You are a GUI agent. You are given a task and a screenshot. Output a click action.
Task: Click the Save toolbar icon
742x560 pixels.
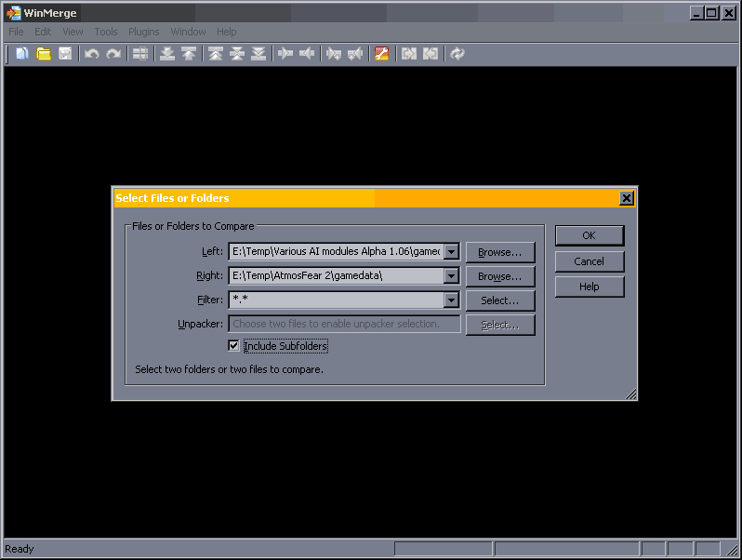tap(65, 54)
